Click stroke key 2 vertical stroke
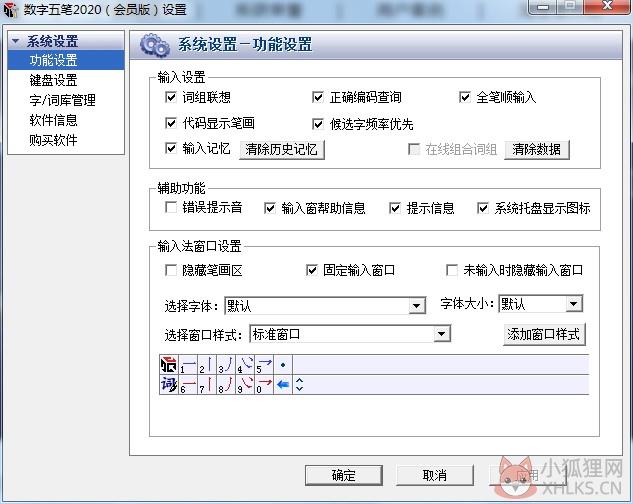The height and width of the screenshot is (504, 633). 207,365
